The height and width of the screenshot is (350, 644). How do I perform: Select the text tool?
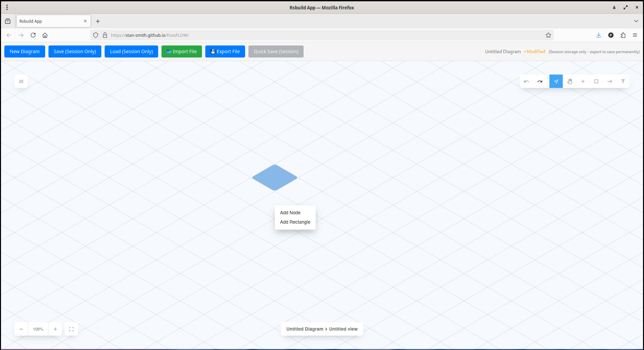623,81
